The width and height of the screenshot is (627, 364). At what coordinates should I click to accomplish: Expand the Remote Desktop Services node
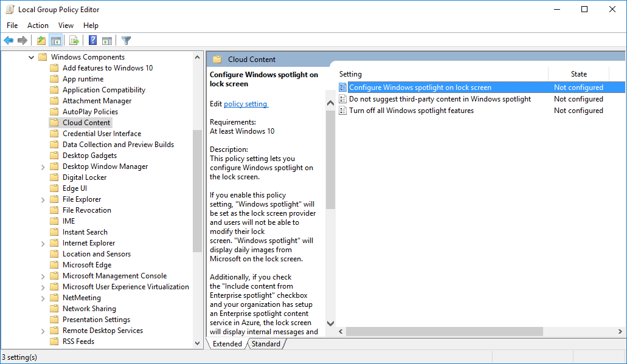click(43, 330)
